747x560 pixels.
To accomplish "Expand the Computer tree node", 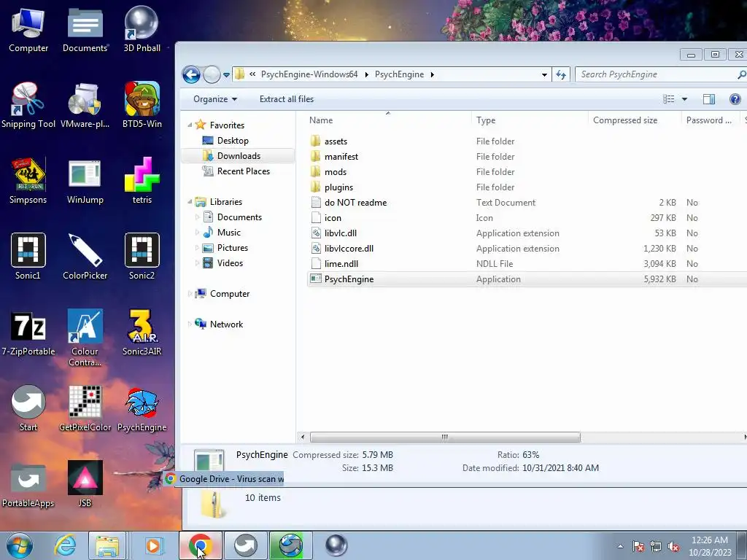I will coord(190,294).
